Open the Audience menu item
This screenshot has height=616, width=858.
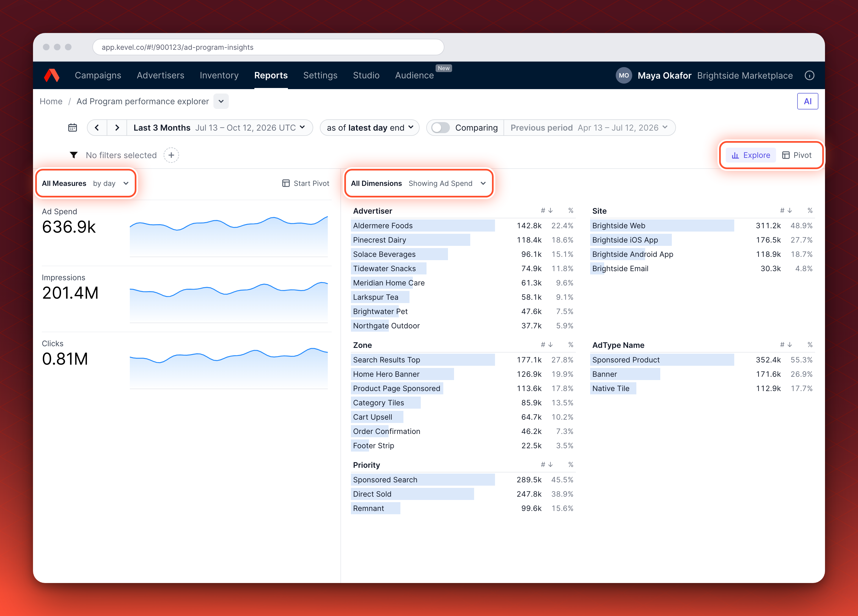point(414,75)
